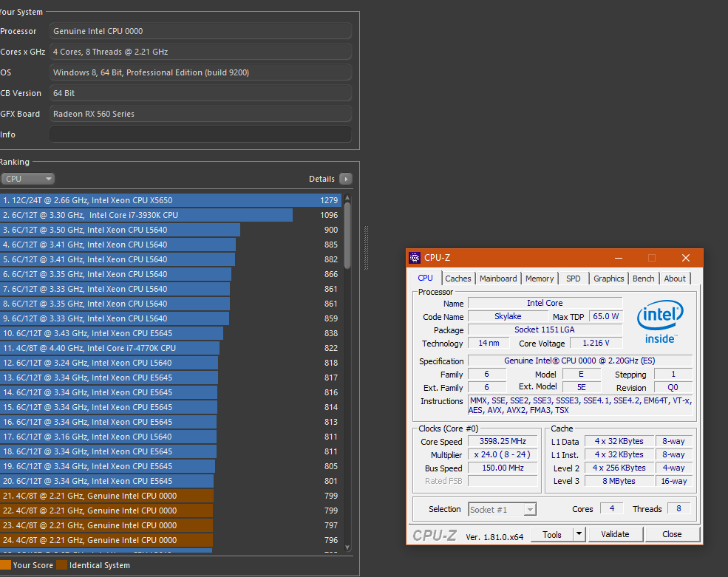Click the Cores x GHz field
728x577 pixels.
200,52
